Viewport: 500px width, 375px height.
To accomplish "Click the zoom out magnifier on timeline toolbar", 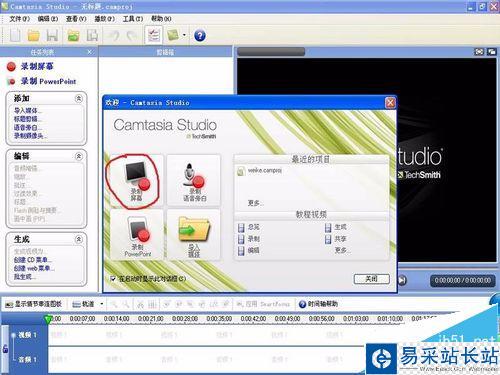I will (126, 304).
